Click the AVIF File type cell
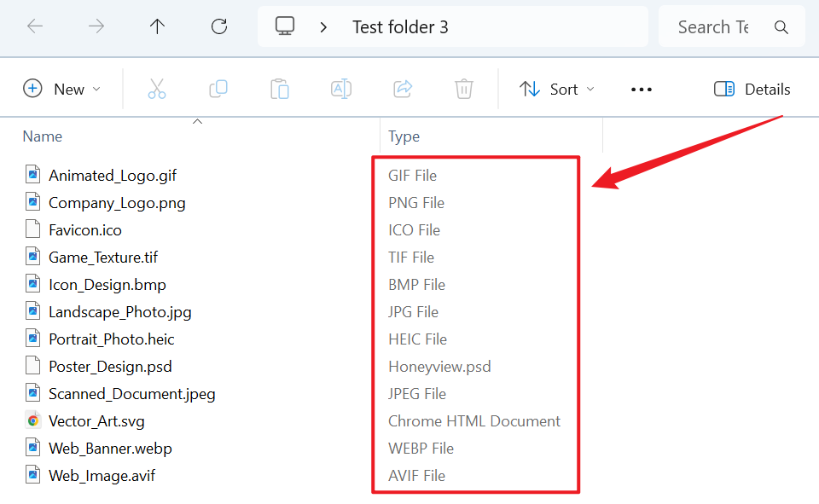 tap(417, 475)
